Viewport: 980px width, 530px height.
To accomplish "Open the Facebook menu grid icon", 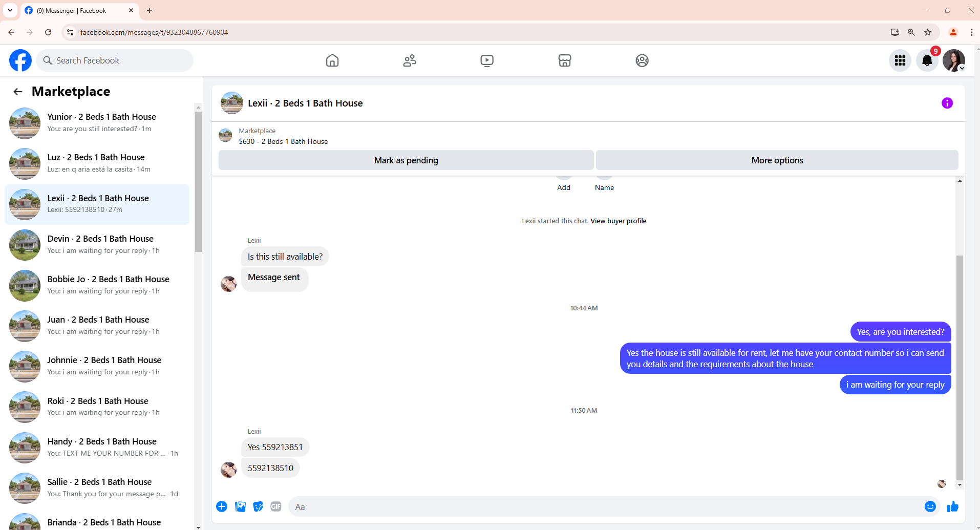I will tap(900, 60).
